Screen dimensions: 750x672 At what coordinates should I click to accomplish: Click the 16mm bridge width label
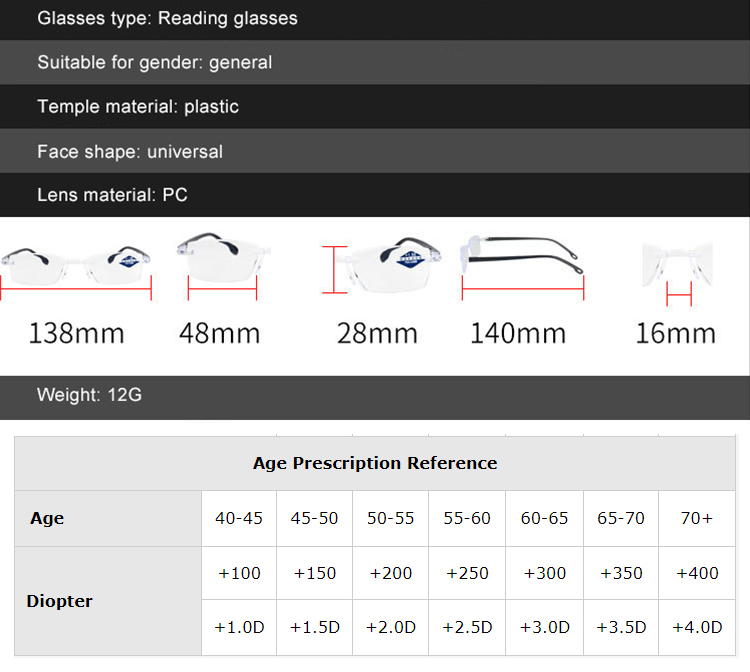[x=676, y=333]
